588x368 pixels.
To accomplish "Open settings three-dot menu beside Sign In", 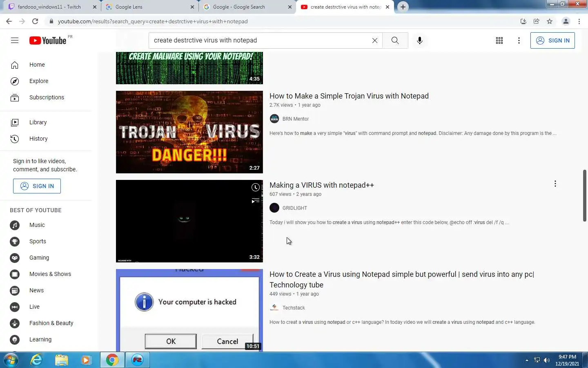I will [x=519, y=40].
